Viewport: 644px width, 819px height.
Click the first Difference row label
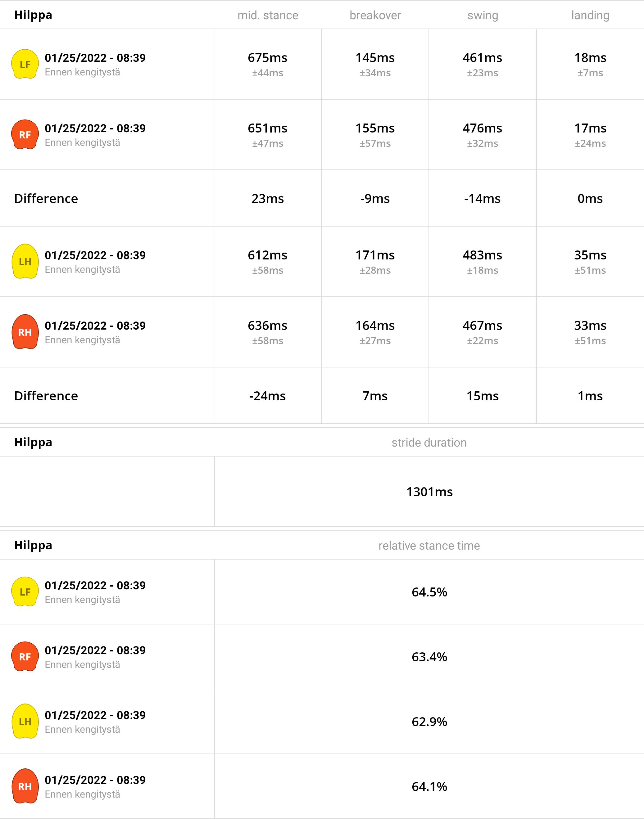[x=46, y=198]
